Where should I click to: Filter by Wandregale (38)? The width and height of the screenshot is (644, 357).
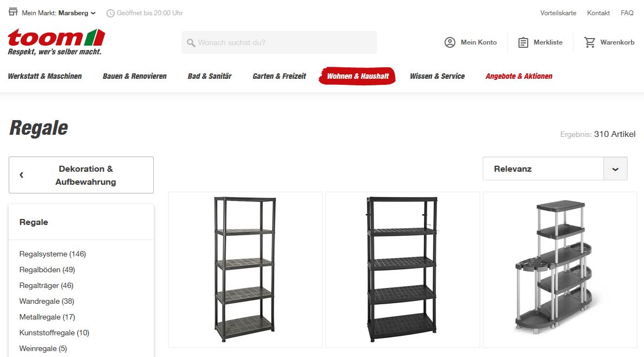[47, 301]
